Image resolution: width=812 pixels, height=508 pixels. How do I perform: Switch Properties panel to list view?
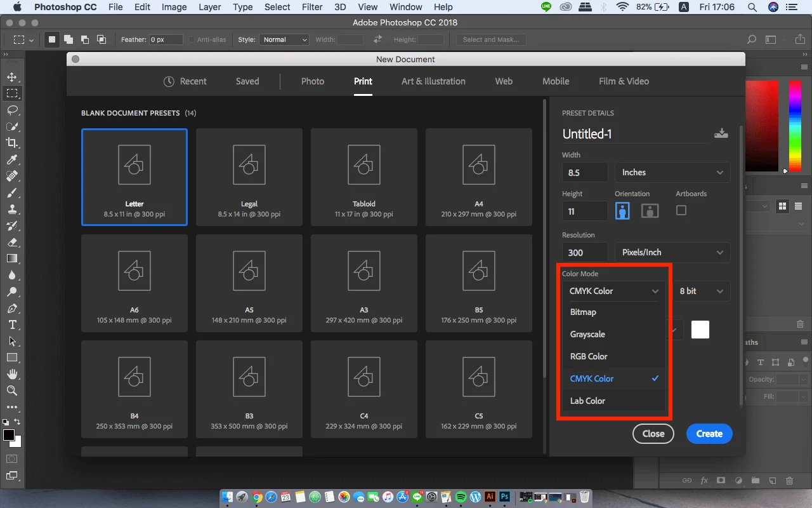pyautogui.click(x=798, y=206)
